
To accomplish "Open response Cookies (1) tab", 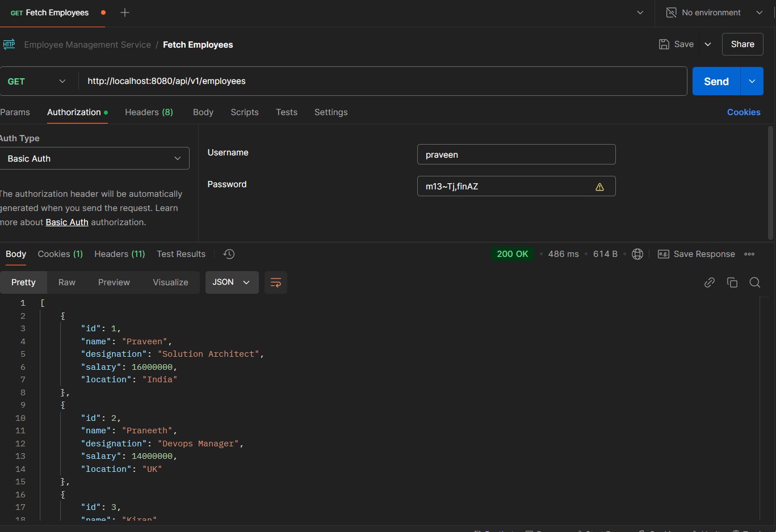I will click(60, 254).
